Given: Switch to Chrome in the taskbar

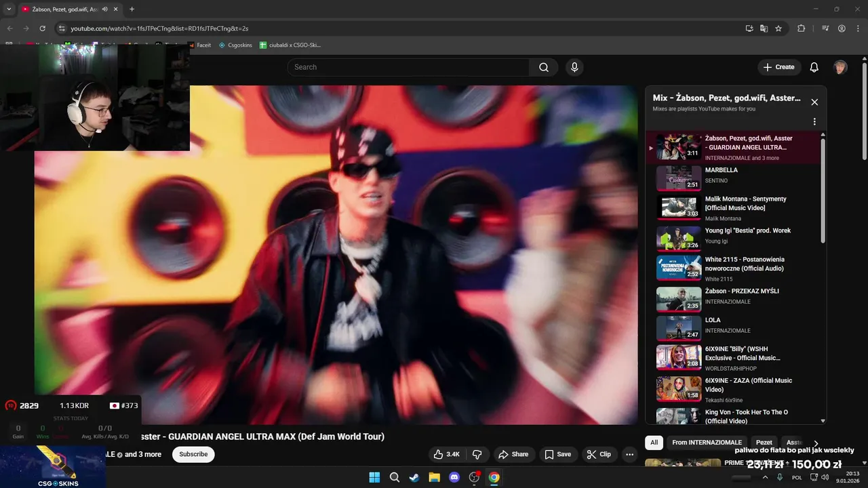Looking at the screenshot, I should tap(494, 477).
